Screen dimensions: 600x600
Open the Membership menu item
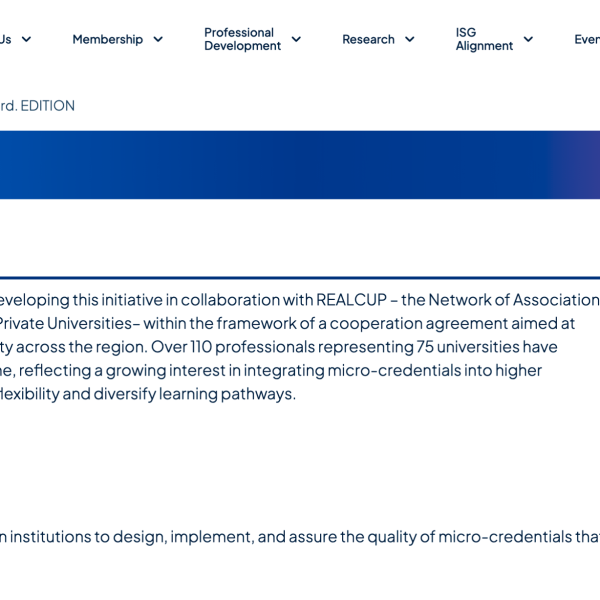click(x=107, y=40)
